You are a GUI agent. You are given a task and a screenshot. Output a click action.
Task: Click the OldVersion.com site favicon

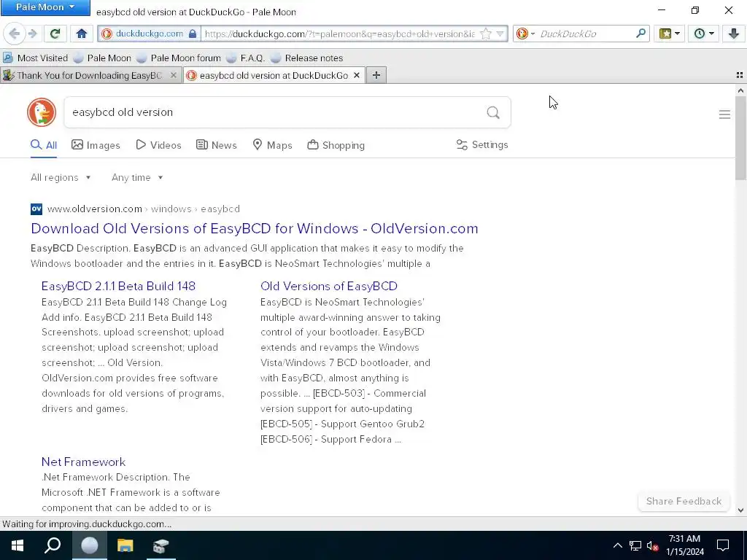coord(36,209)
